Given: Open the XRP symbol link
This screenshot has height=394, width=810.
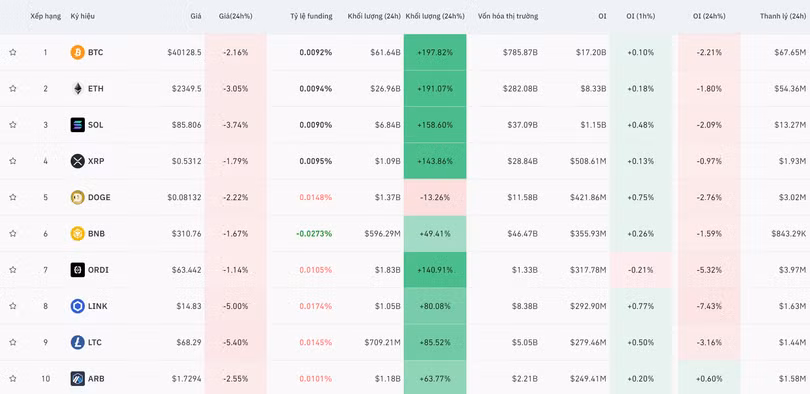Looking at the screenshot, I should (96, 161).
